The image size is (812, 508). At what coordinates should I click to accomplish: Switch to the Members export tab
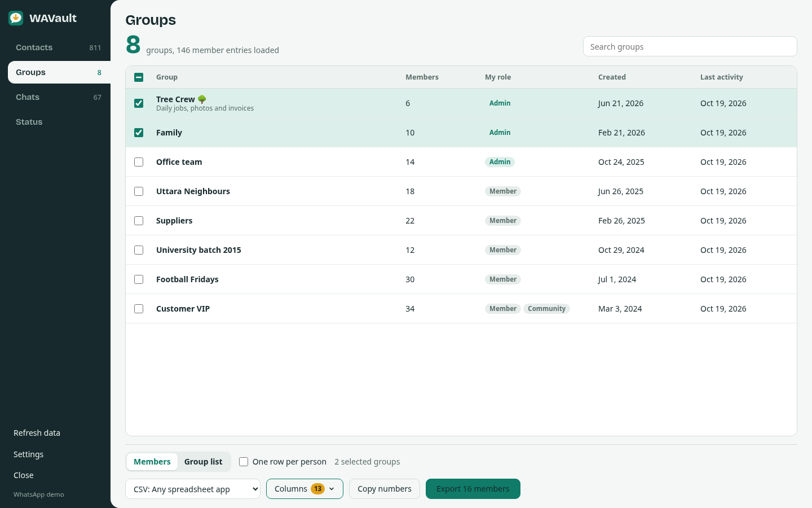tap(152, 462)
